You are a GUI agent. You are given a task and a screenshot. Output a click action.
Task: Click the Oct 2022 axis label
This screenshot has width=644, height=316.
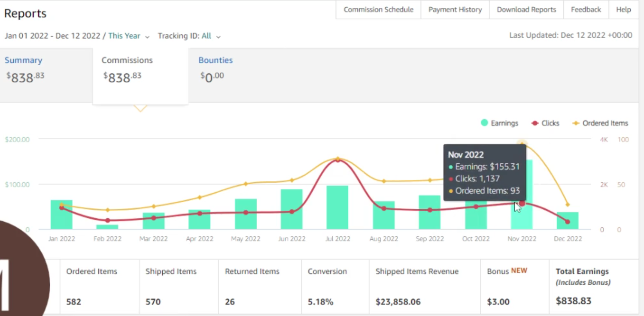pos(476,239)
